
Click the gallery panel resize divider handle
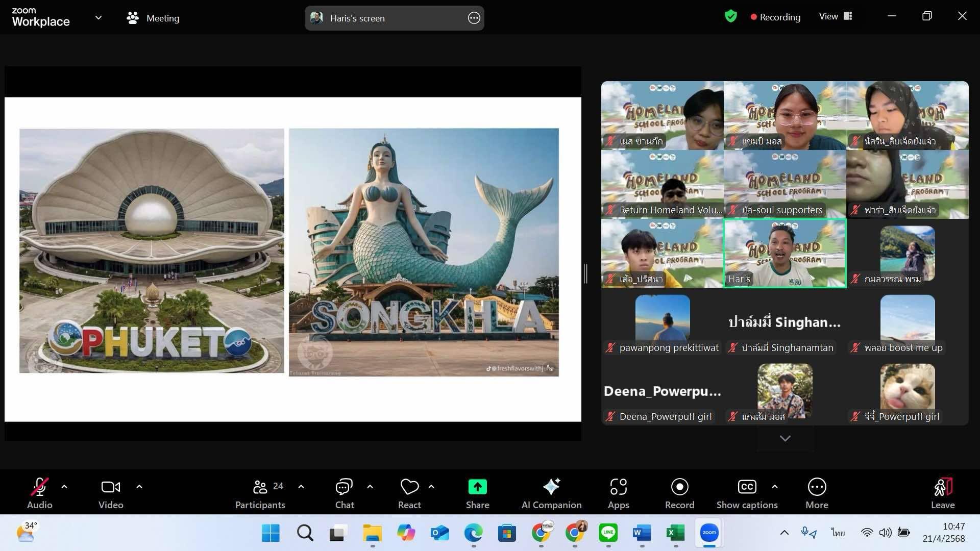[x=586, y=274]
